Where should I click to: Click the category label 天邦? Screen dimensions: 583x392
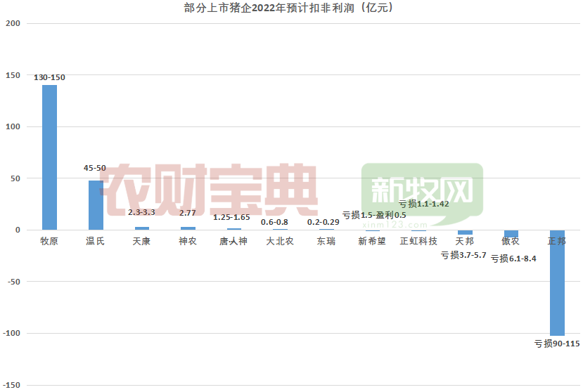[465, 241]
